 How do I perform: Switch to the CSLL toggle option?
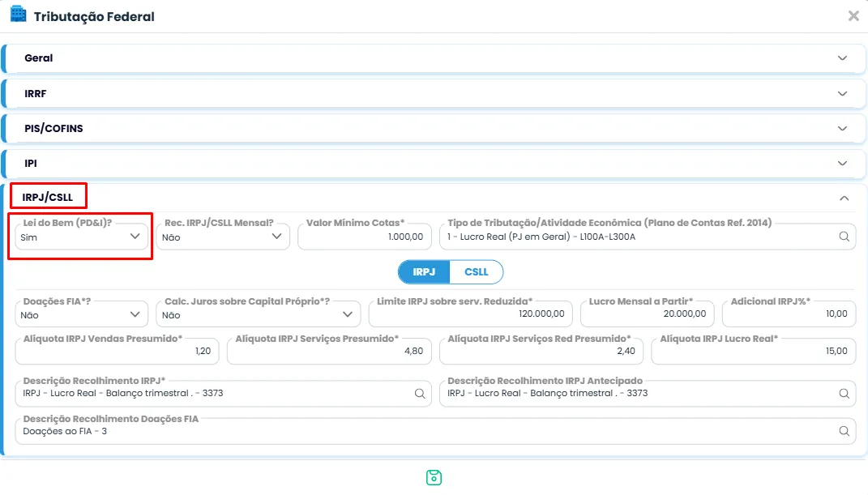pyautogui.click(x=476, y=272)
